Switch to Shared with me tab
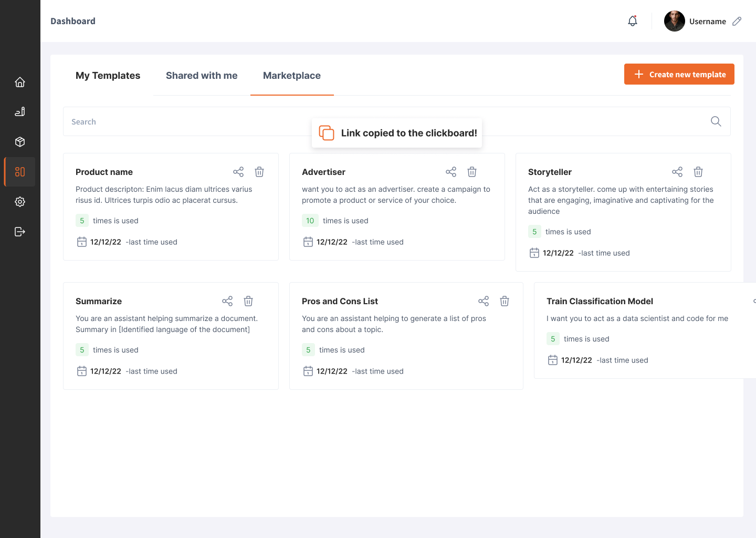The height and width of the screenshot is (538, 756). pos(202,76)
